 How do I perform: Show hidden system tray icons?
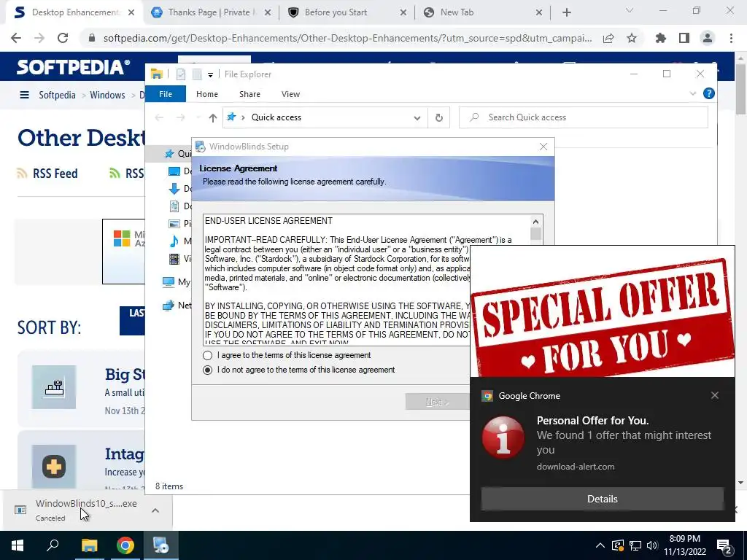point(600,545)
